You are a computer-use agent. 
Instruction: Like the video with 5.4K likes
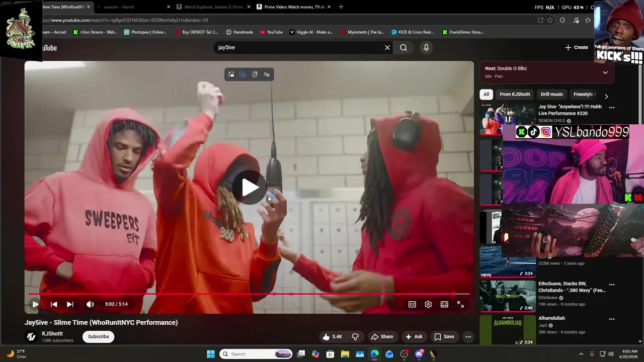[332, 337]
